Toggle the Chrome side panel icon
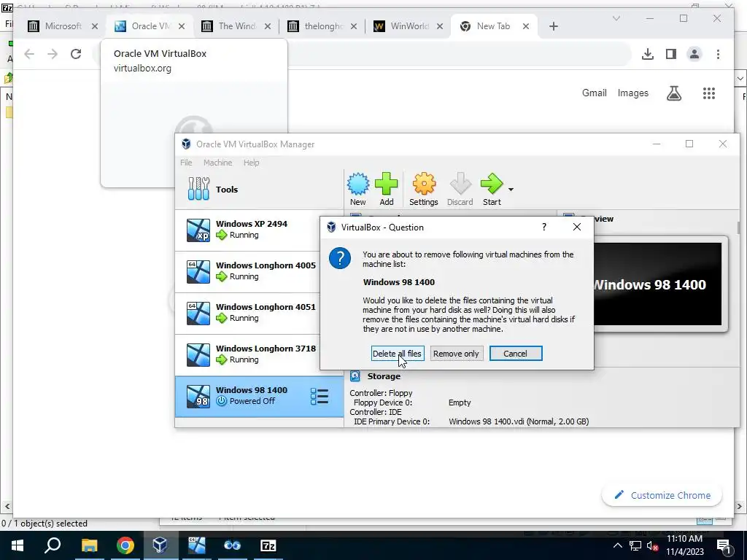The height and width of the screenshot is (560, 747). click(x=671, y=54)
